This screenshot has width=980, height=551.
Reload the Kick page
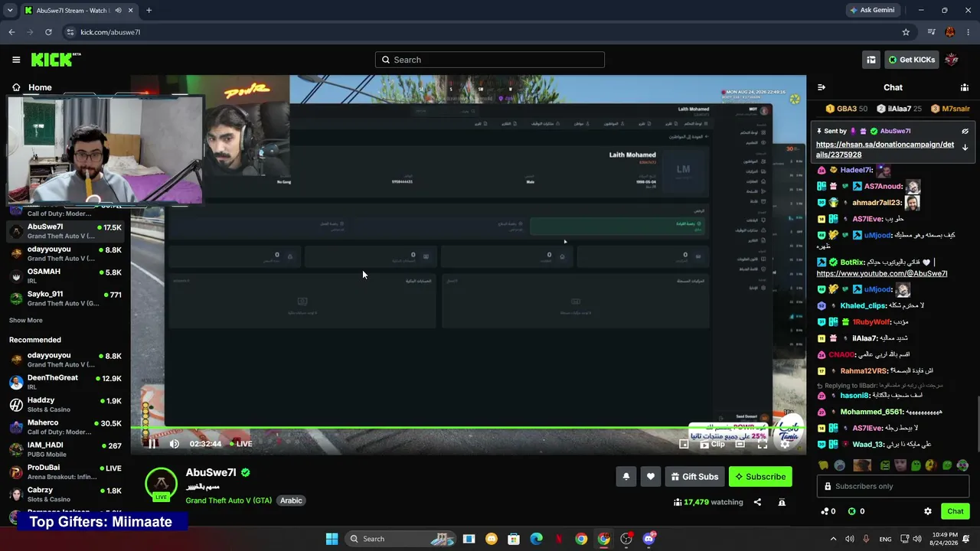[48, 32]
